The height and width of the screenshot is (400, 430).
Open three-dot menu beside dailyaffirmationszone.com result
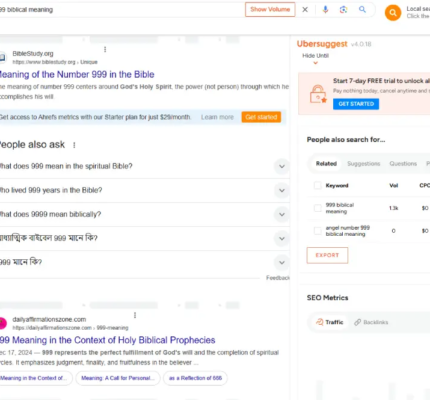pos(135,315)
